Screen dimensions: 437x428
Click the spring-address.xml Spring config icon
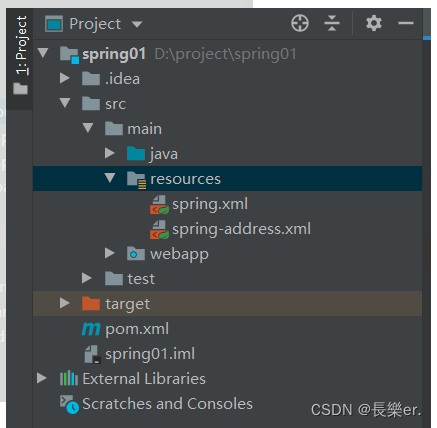[159, 229]
